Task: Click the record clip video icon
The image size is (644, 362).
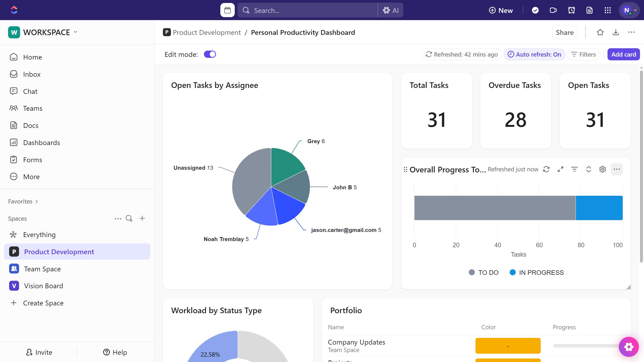Action: coord(553,10)
